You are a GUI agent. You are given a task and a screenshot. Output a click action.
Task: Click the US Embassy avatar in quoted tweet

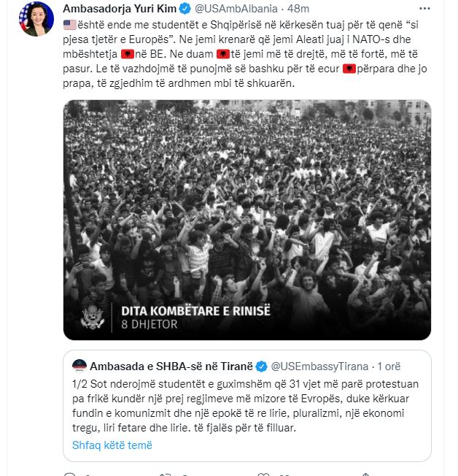coord(79,364)
